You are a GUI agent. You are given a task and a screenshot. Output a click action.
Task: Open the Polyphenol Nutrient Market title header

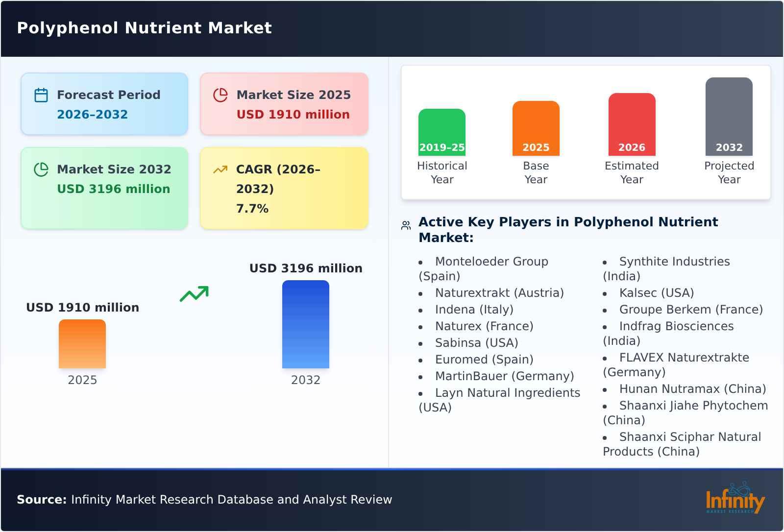pos(144,28)
